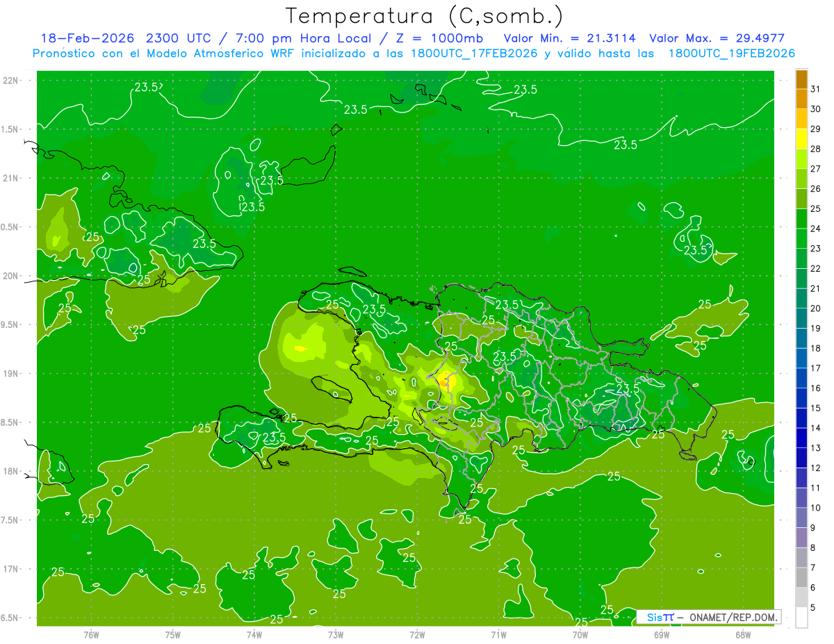Click the light gray swatch between 5 and 6
The height and width of the screenshot is (644, 834).
(x=801, y=597)
